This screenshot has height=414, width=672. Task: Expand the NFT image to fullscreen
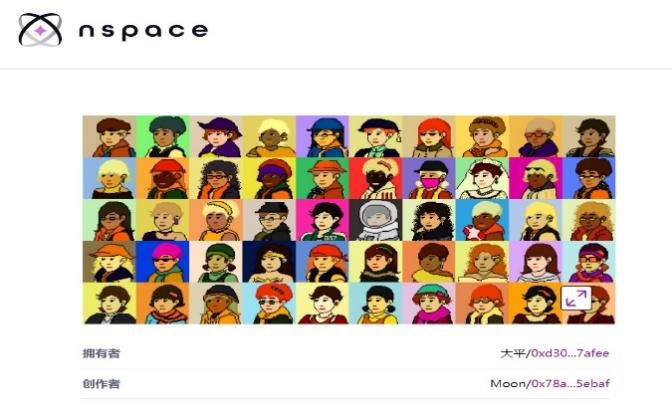pyautogui.click(x=576, y=298)
